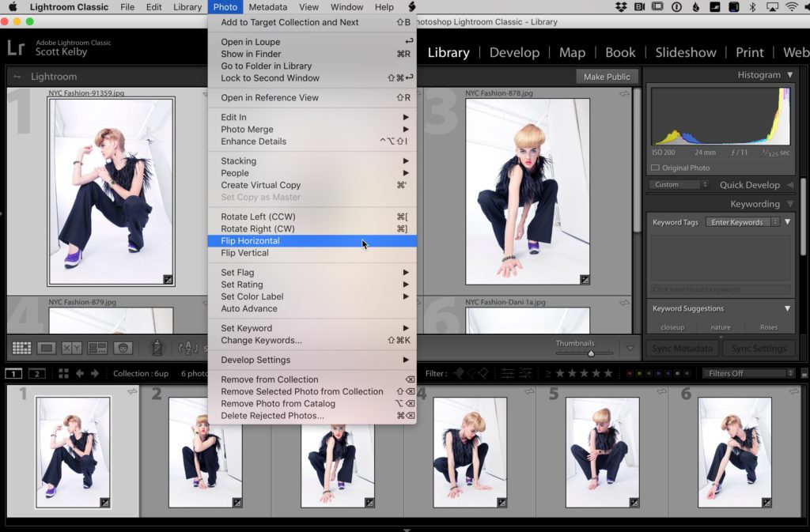Enable the Original Photo checkbox
Image resolution: width=810 pixels, height=532 pixels.
[655, 168]
